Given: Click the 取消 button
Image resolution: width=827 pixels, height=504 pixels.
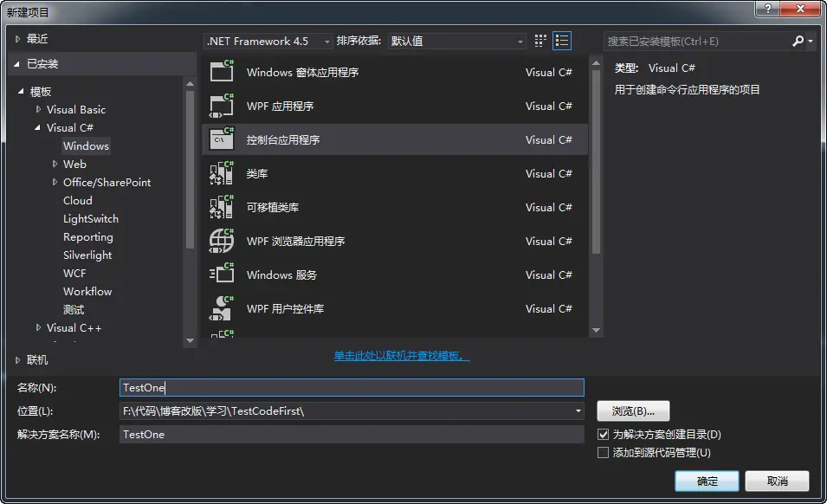Looking at the screenshot, I should click(777, 481).
